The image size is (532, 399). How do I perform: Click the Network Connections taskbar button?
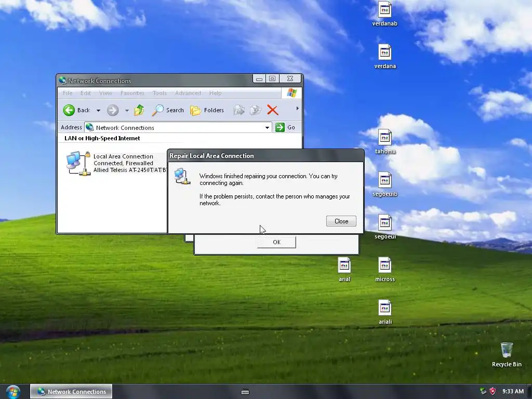pos(71,392)
